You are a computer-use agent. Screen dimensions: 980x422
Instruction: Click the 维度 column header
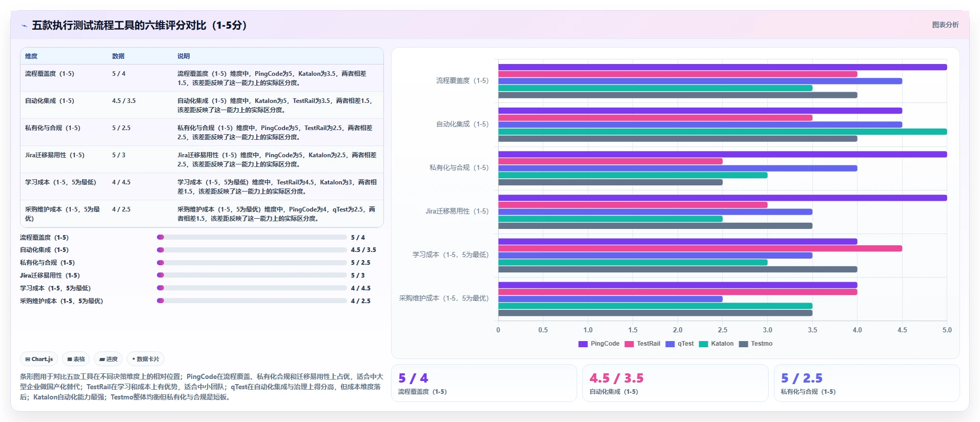pos(31,56)
